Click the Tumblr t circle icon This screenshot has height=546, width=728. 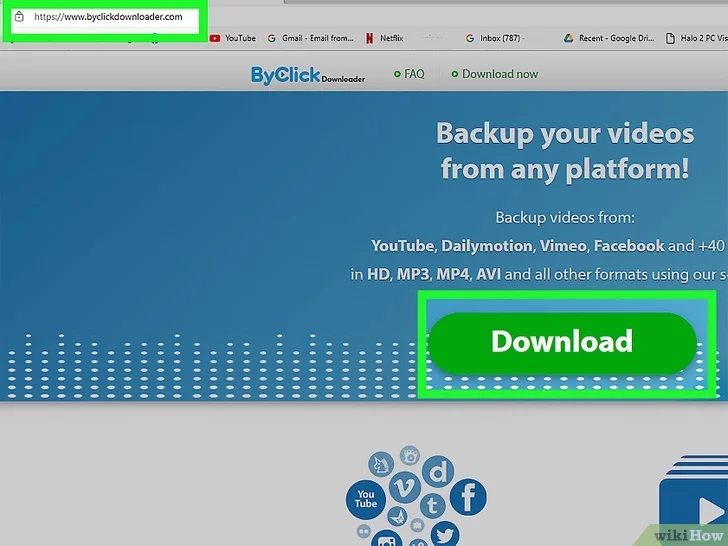click(x=432, y=505)
